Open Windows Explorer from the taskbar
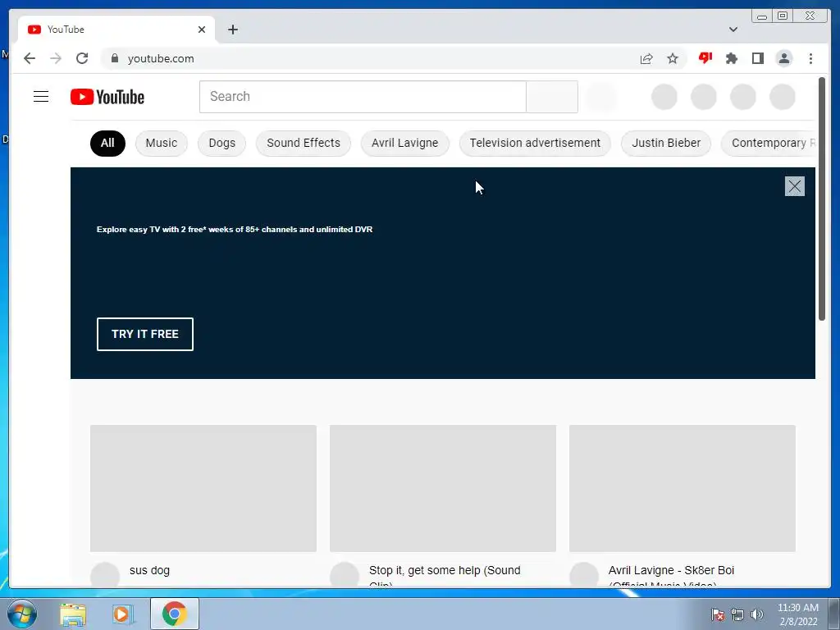 tap(73, 614)
